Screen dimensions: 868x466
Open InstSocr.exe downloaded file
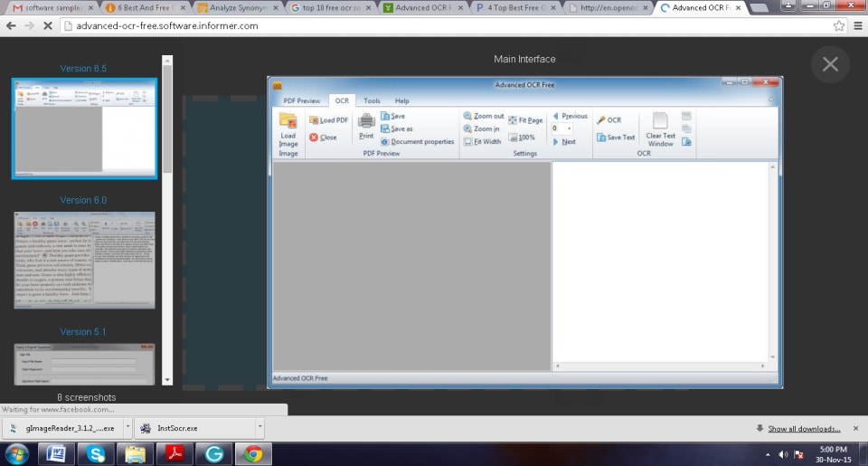pos(195,428)
